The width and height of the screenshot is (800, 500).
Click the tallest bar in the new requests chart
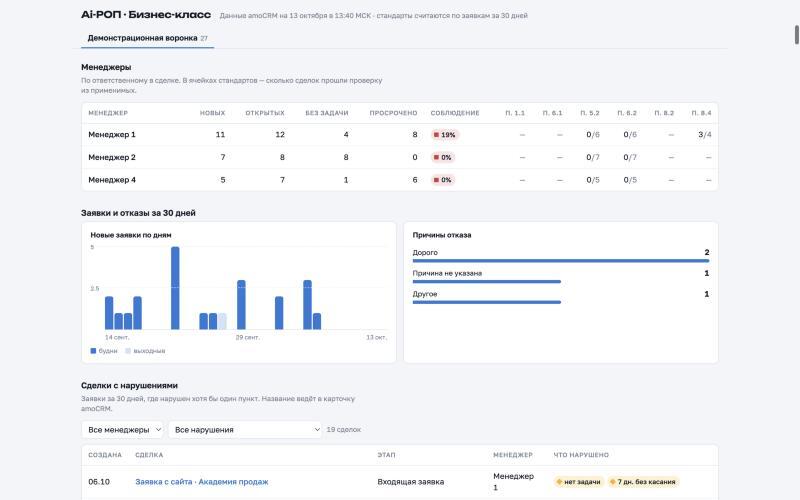coord(175,288)
